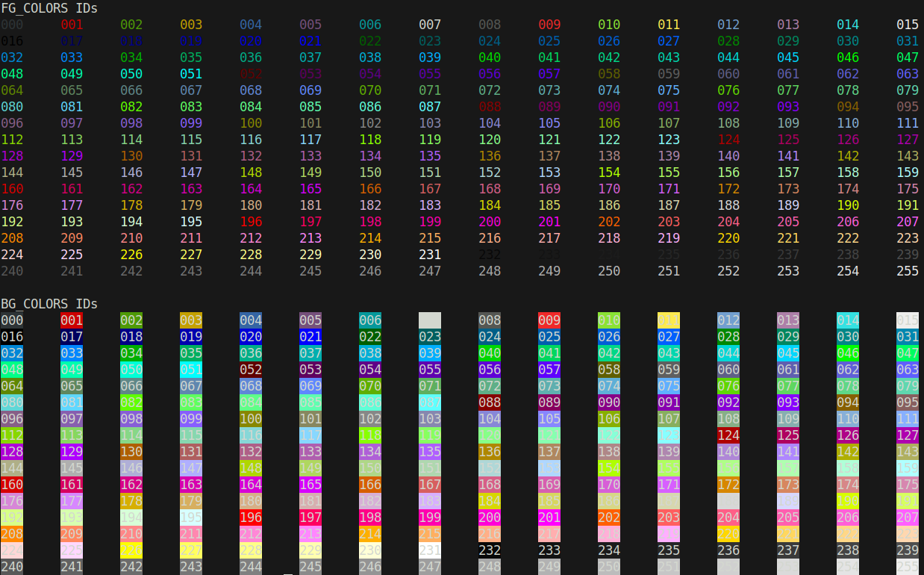Click background swatch 201 magenta cell
Viewport: 924px width, 575px height.
(549, 517)
